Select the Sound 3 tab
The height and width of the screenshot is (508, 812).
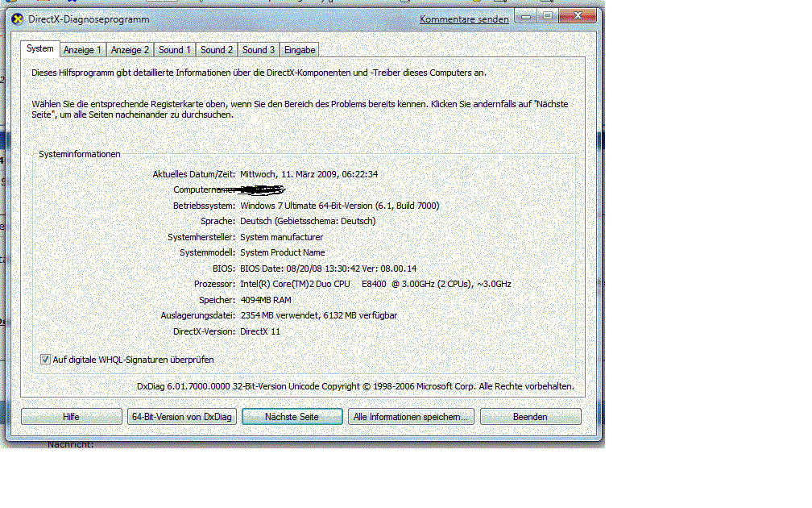coord(259,50)
